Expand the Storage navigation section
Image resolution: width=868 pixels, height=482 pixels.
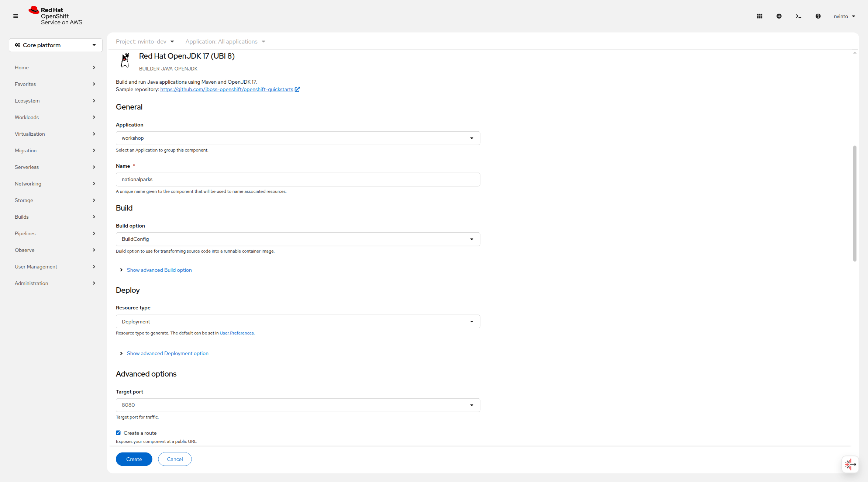click(55, 200)
